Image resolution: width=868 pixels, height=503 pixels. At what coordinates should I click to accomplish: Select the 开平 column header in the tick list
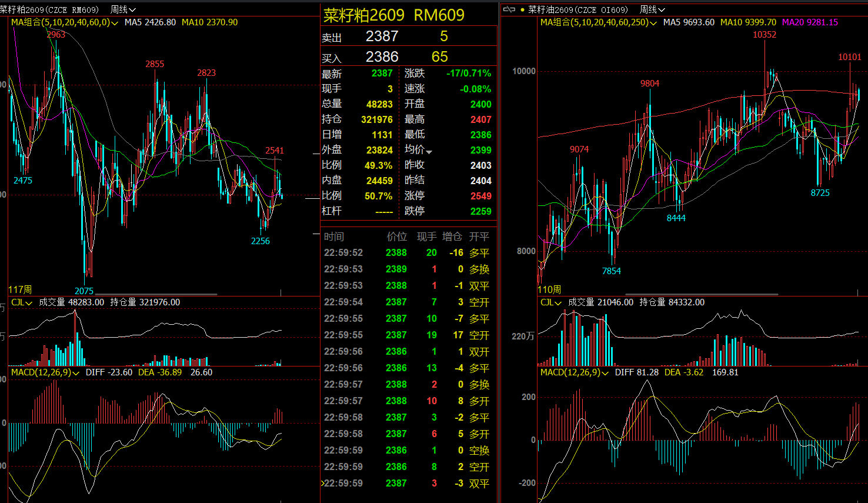(479, 236)
